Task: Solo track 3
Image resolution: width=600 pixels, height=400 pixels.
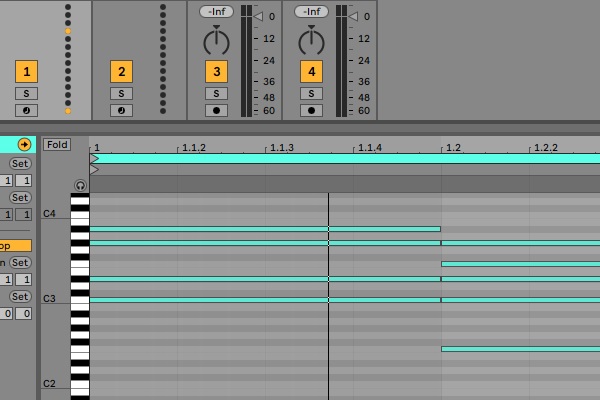Action: coord(217,93)
